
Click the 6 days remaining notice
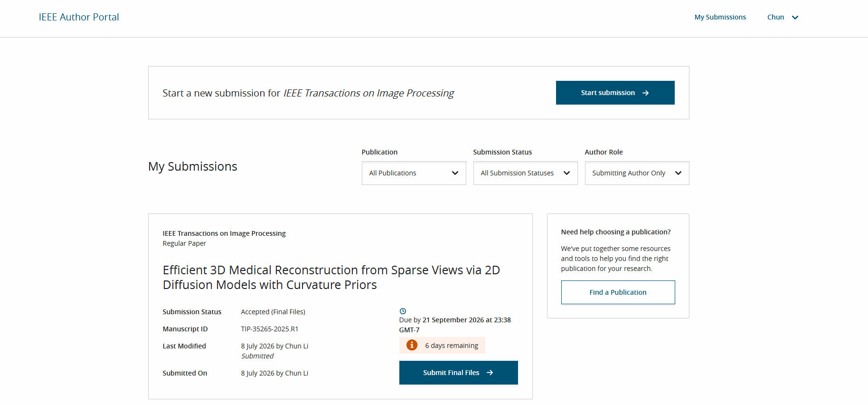click(x=442, y=346)
